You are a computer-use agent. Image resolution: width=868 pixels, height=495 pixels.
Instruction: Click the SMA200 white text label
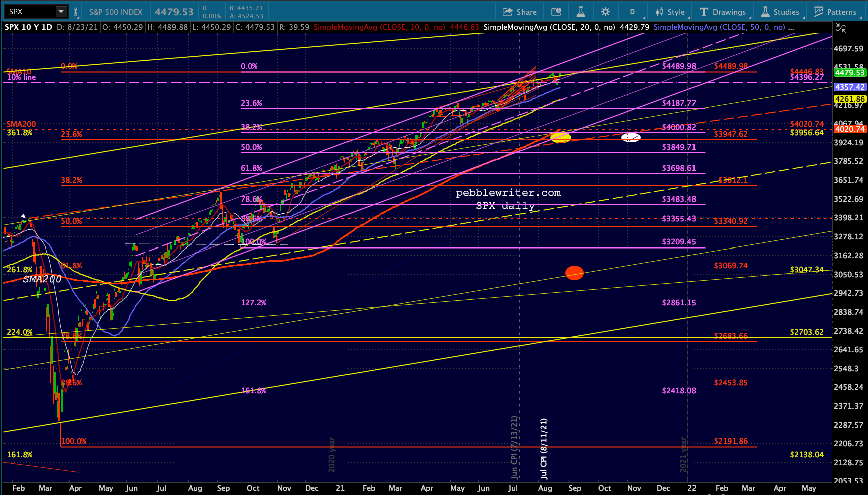pyautogui.click(x=42, y=279)
